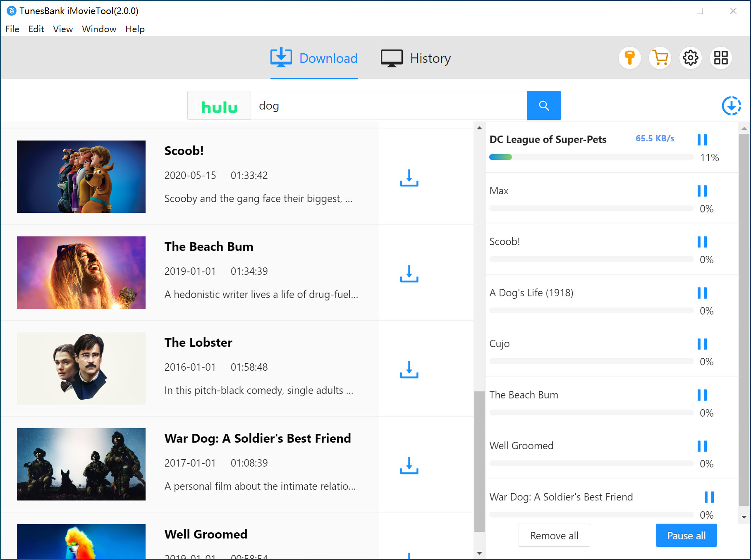This screenshot has width=751, height=560.
Task: Open settings gear icon
Action: tap(690, 58)
